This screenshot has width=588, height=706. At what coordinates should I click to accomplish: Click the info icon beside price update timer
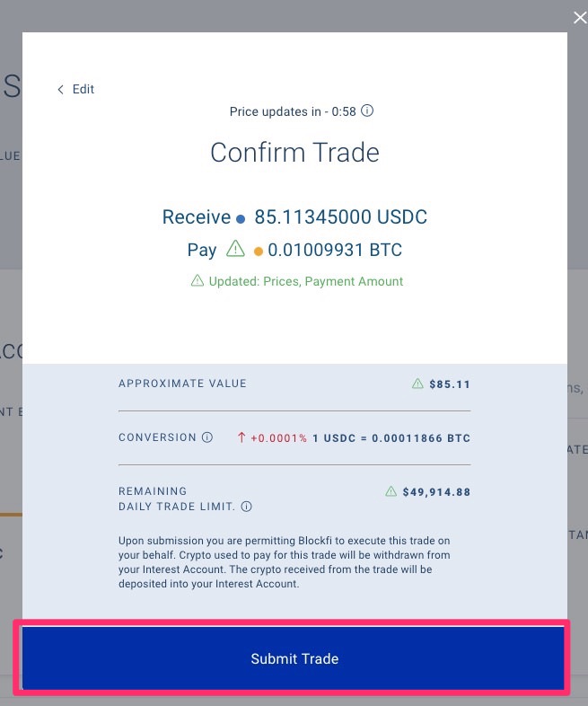coord(367,112)
